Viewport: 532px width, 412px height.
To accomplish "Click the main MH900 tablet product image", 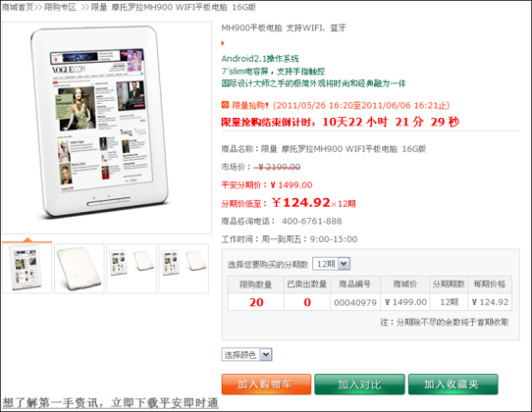I will (x=107, y=128).
